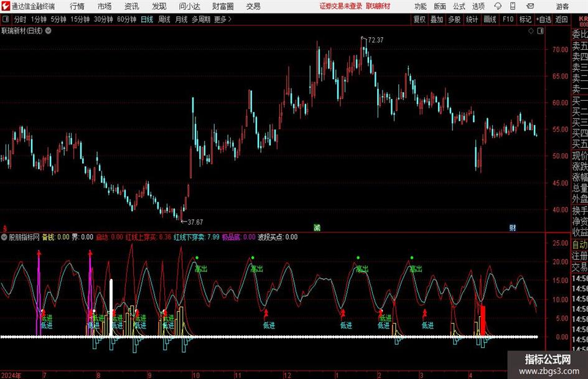Select the 周线 weekly period tab
588x379 pixels.
(164, 19)
